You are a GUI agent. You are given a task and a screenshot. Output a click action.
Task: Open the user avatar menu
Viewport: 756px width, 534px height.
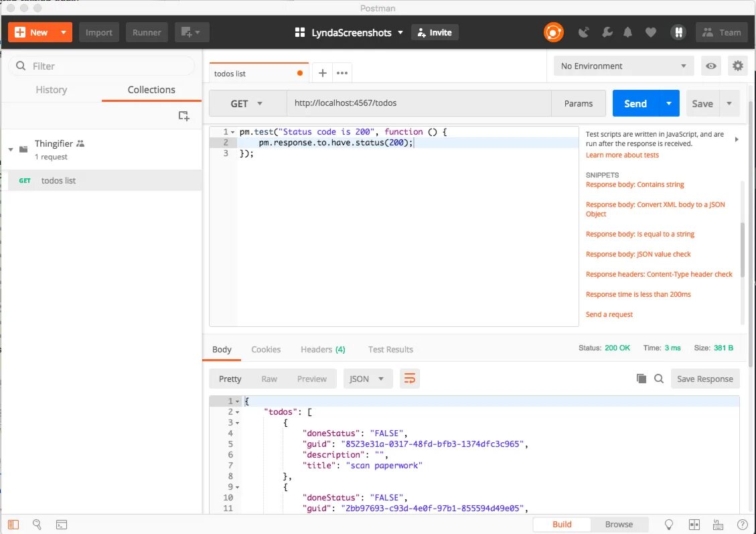click(x=678, y=32)
